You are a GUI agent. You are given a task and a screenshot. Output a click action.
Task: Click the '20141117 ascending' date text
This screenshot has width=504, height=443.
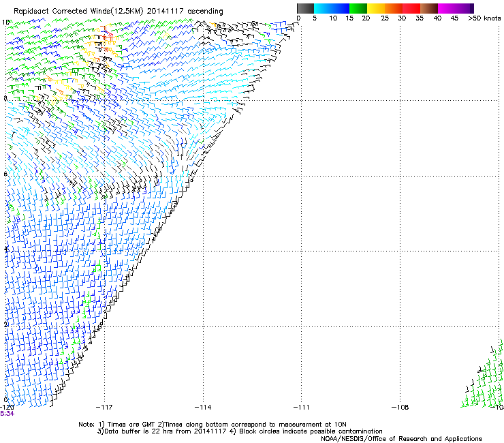185,12
